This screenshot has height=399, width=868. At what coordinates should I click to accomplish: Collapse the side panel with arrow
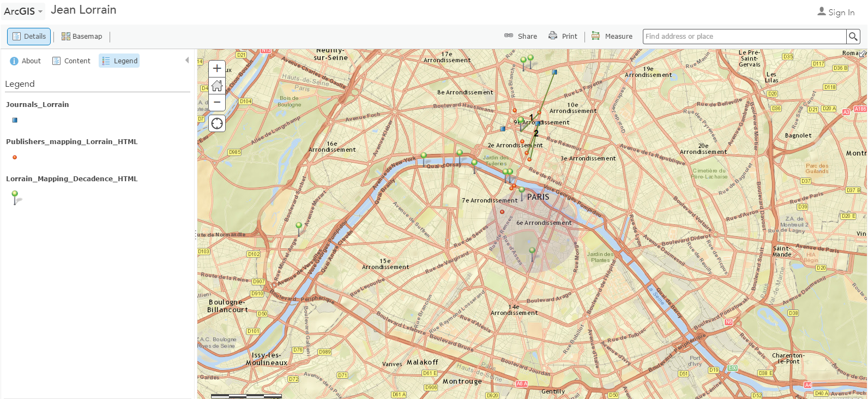pyautogui.click(x=187, y=60)
